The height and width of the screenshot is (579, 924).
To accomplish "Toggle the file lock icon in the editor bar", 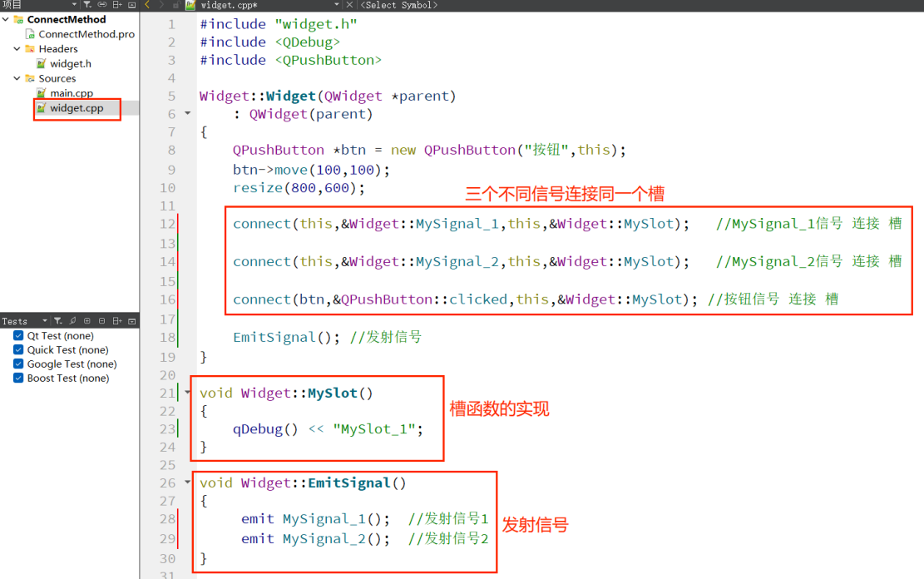I will (x=177, y=5).
